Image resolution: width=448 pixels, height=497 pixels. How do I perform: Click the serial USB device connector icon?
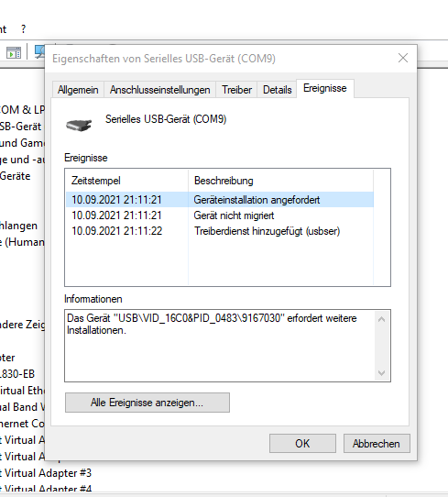[x=79, y=125]
